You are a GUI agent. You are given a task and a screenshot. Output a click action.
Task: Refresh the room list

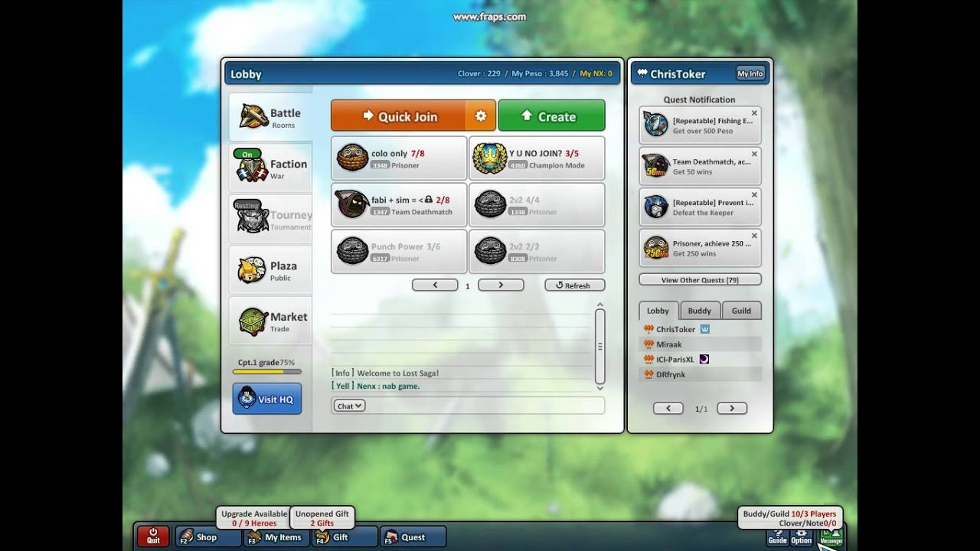(574, 285)
